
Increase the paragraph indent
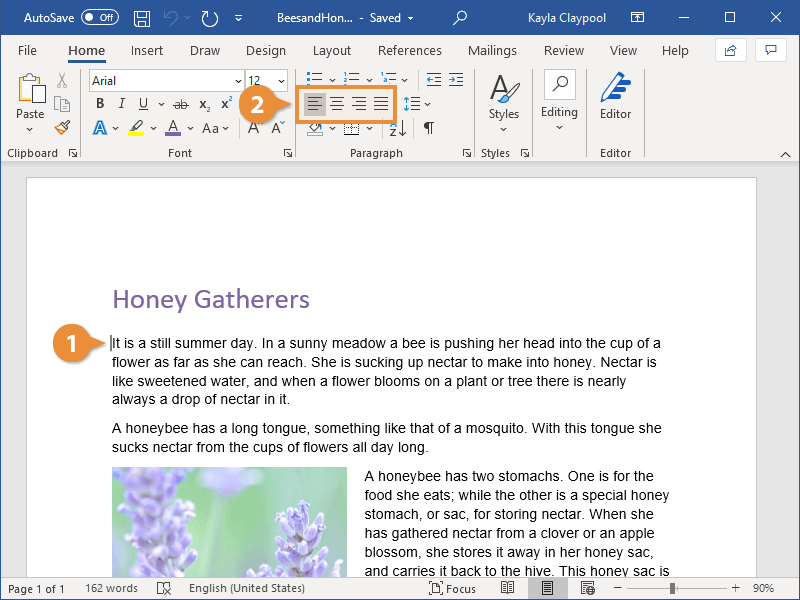coord(456,80)
